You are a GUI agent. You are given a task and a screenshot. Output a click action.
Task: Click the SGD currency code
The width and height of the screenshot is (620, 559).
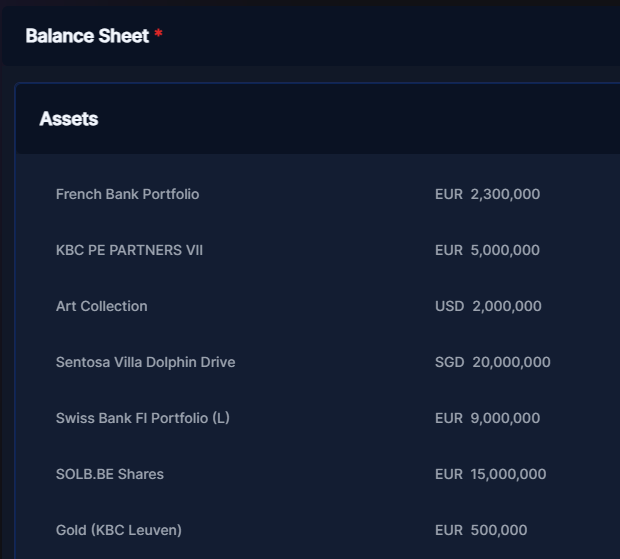[450, 362]
